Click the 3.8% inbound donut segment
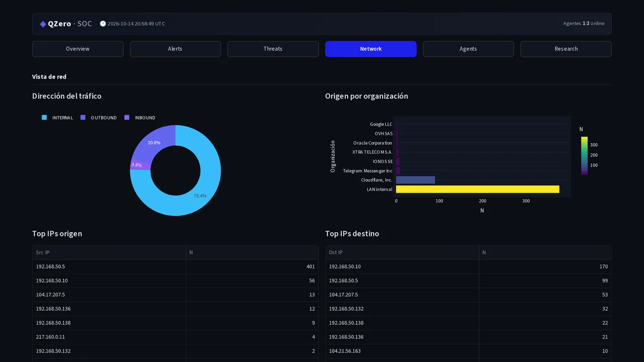The image size is (644, 362). (x=139, y=165)
